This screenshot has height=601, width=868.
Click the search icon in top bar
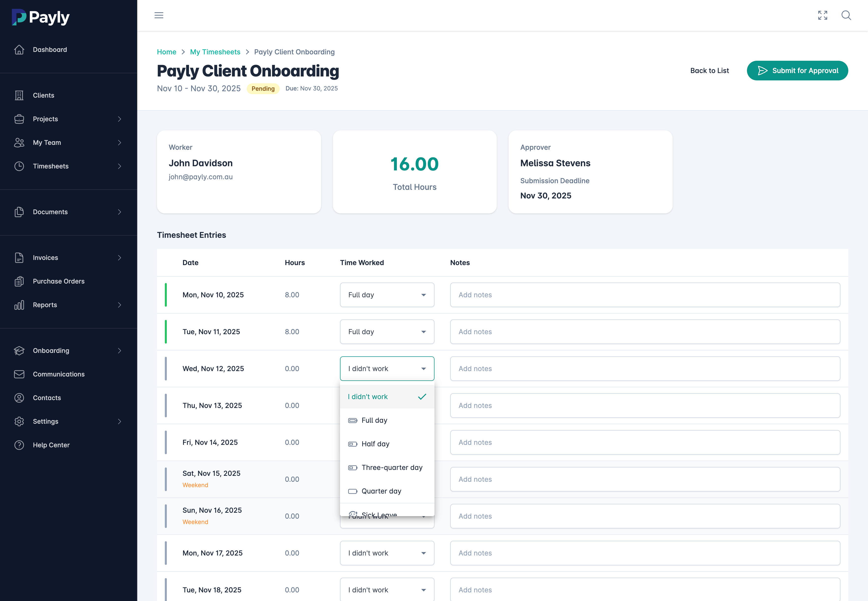[x=846, y=15]
